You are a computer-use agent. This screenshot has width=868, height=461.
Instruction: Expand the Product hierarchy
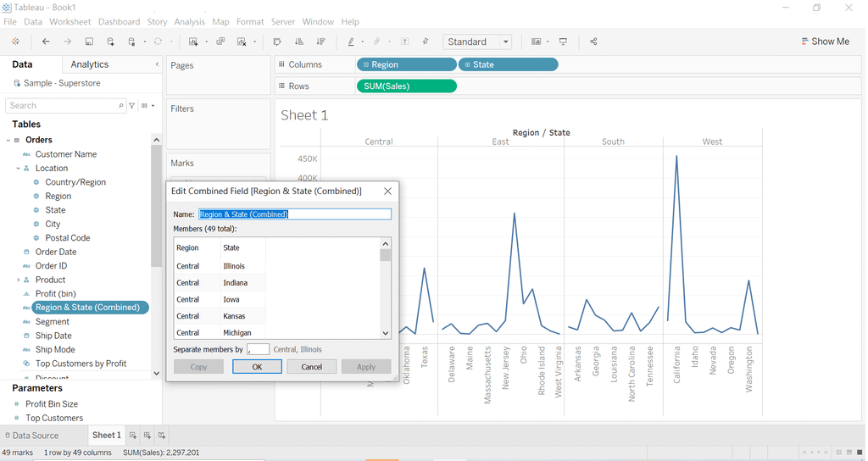click(x=19, y=280)
